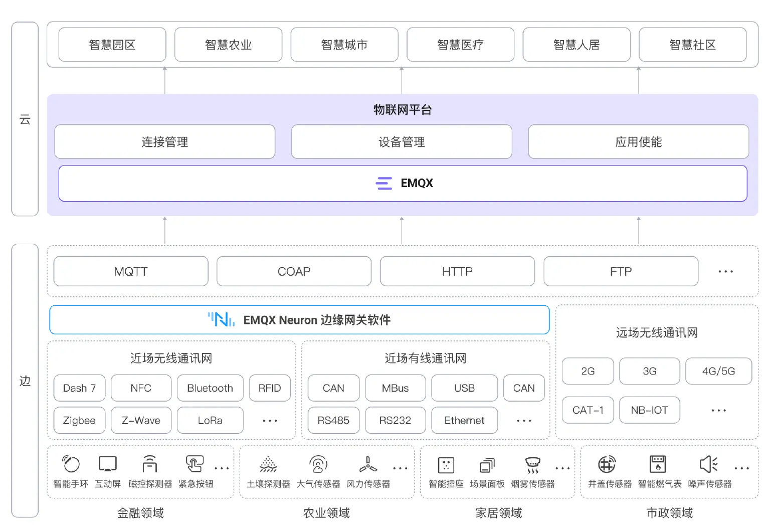This screenshot has width=770, height=532.
Task: Select the 设备管理 block
Action: (x=402, y=142)
